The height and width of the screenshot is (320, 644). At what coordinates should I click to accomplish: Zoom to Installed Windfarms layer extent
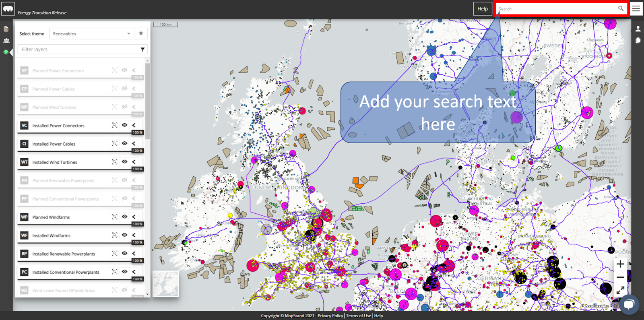115,235
